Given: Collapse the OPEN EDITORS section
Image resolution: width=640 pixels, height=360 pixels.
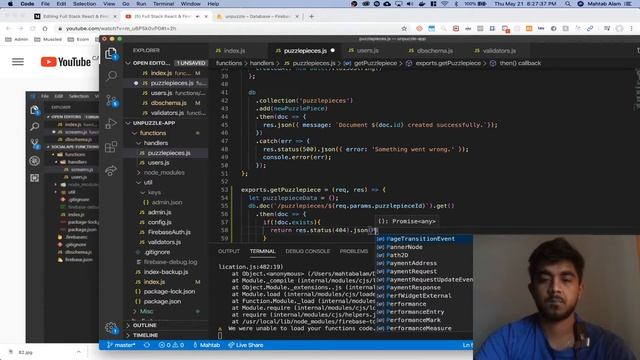Looking at the screenshot, I should tap(128, 63).
